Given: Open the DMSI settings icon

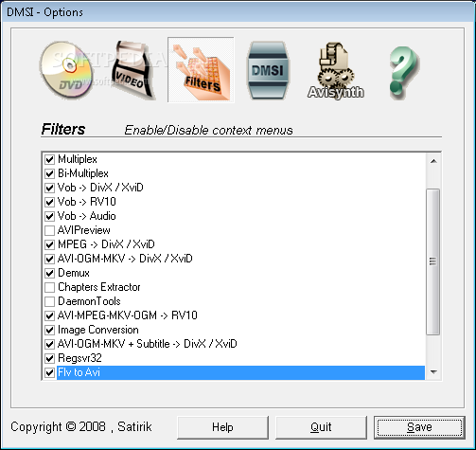Looking at the screenshot, I should 268,70.
